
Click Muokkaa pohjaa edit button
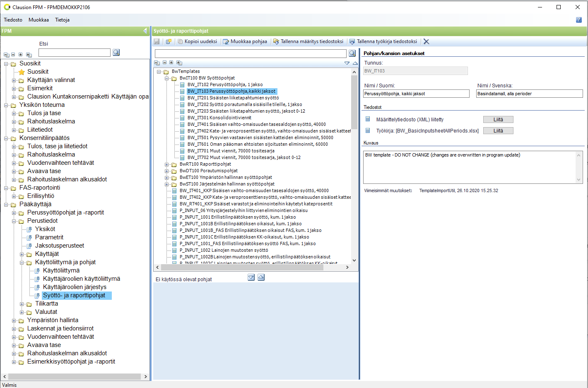(245, 41)
